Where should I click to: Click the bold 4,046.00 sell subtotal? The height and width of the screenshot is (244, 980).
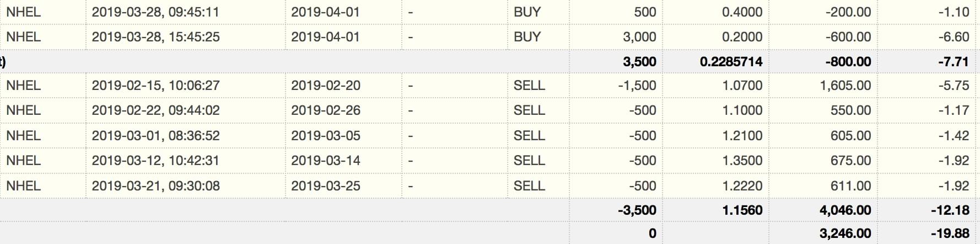pyautogui.click(x=845, y=210)
